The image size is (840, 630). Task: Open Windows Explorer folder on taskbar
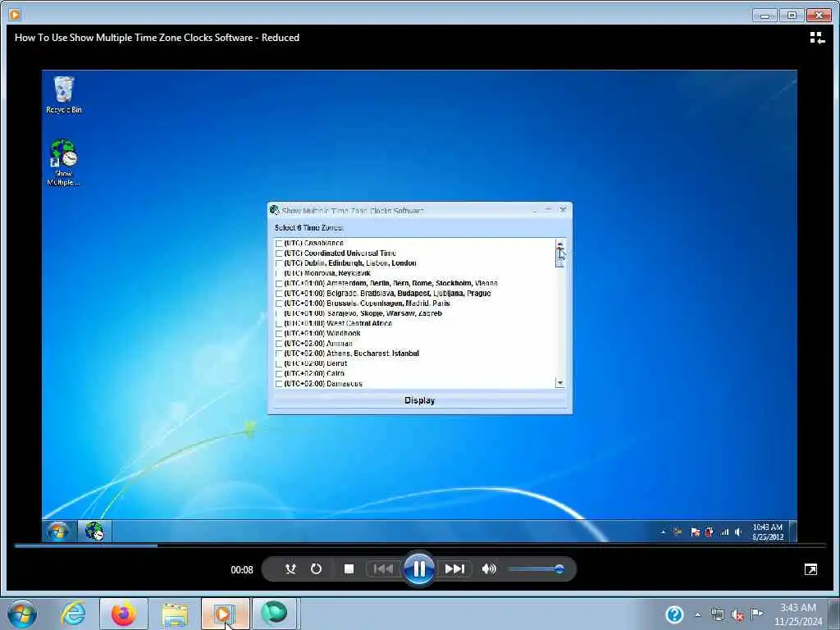click(175, 614)
